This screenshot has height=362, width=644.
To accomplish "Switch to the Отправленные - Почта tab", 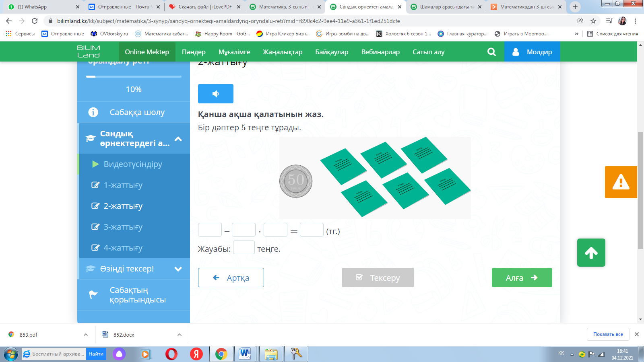I will click(124, 7).
